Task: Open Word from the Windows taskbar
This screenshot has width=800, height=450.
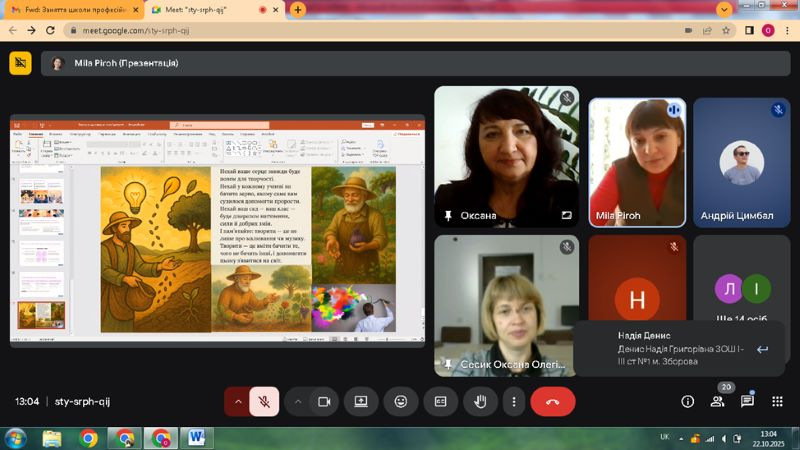Action: coord(195,437)
